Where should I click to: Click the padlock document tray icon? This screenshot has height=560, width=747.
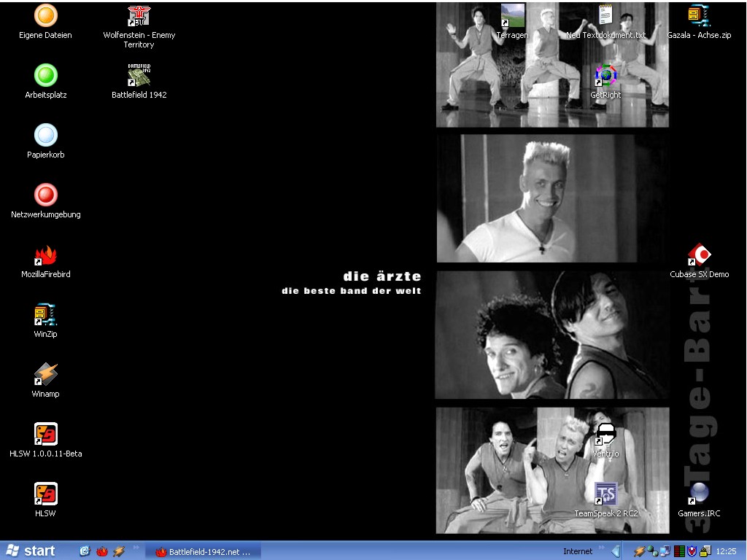click(x=705, y=551)
